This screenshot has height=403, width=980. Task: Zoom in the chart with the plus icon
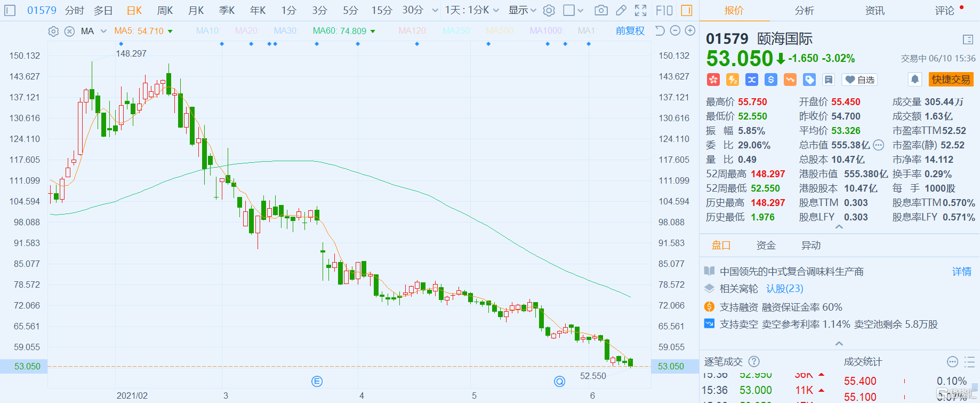690,31
